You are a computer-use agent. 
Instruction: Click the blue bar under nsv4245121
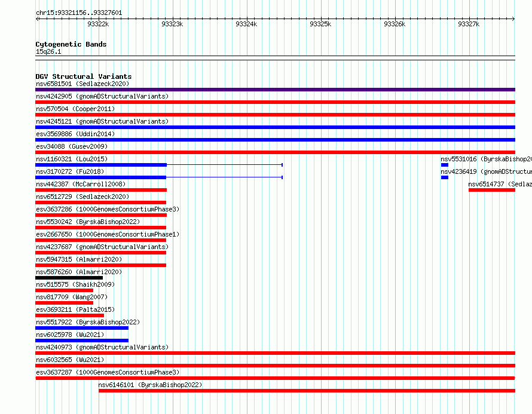(275, 127)
